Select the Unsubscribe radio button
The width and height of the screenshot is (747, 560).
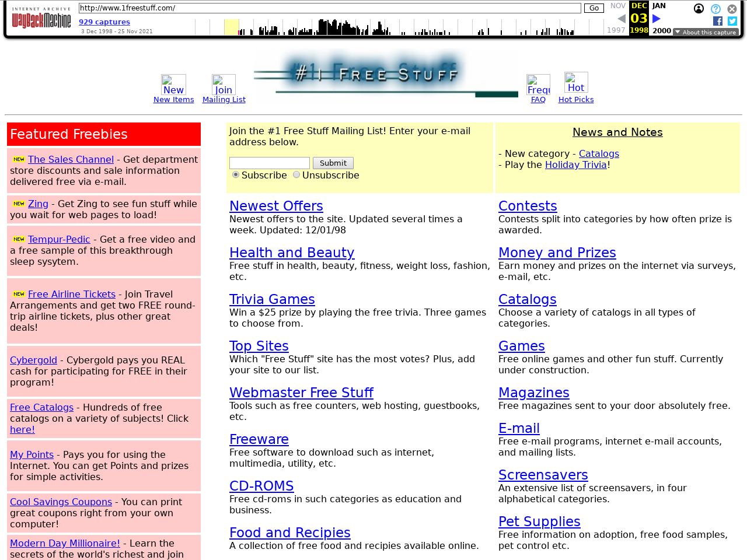pos(296,174)
